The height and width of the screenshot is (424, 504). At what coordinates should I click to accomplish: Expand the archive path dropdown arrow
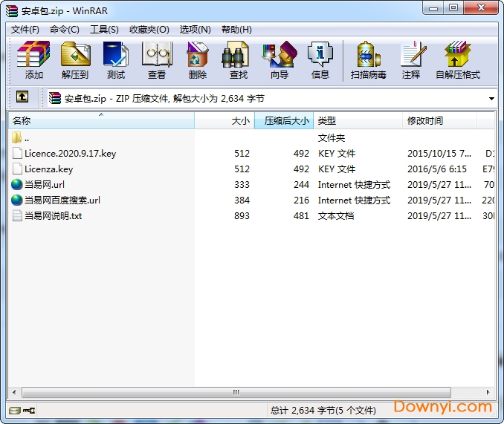[x=491, y=98]
